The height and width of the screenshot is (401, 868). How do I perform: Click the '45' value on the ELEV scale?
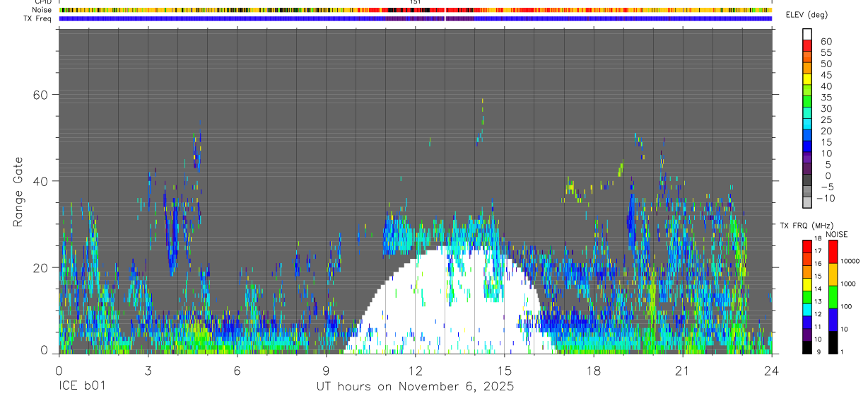point(826,75)
